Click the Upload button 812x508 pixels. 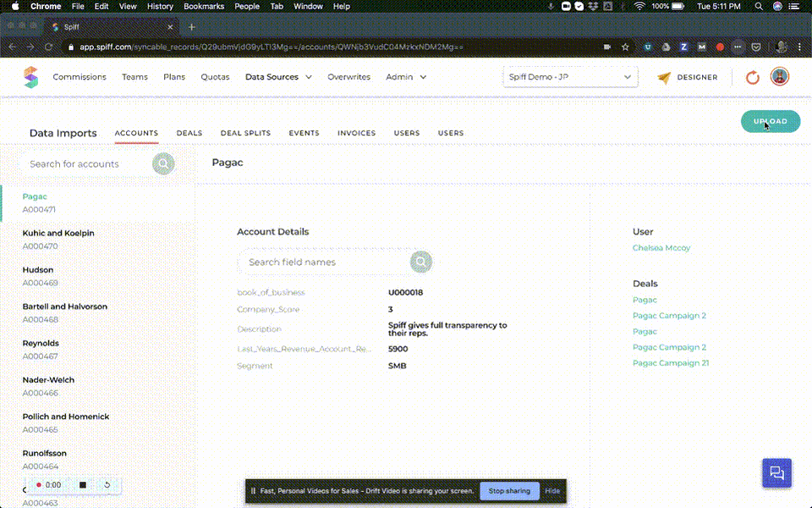click(771, 121)
